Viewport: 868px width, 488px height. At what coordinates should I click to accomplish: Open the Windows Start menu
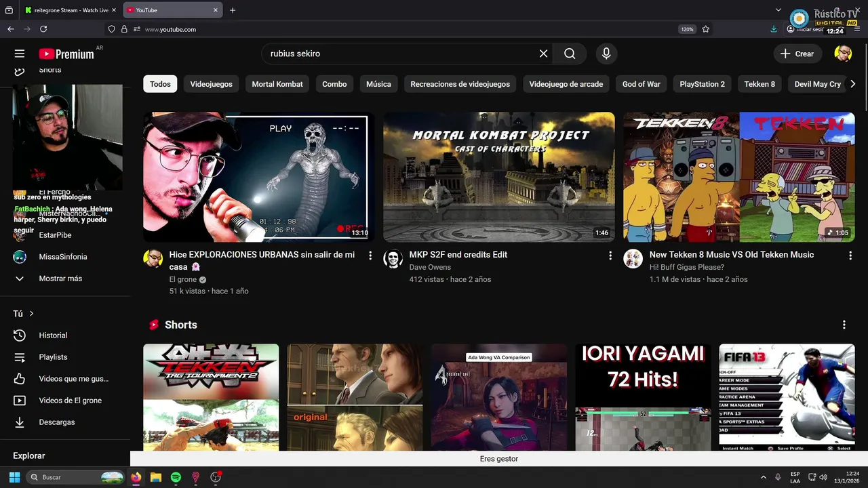point(14,477)
